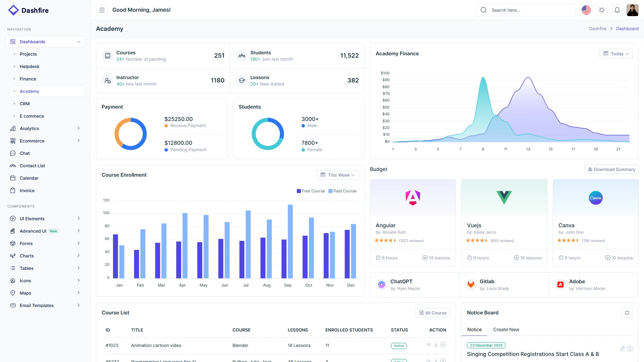The height and width of the screenshot is (362, 644).
Task: Expand the Charts submenu
Action: pyautogui.click(x=45, y=256)
